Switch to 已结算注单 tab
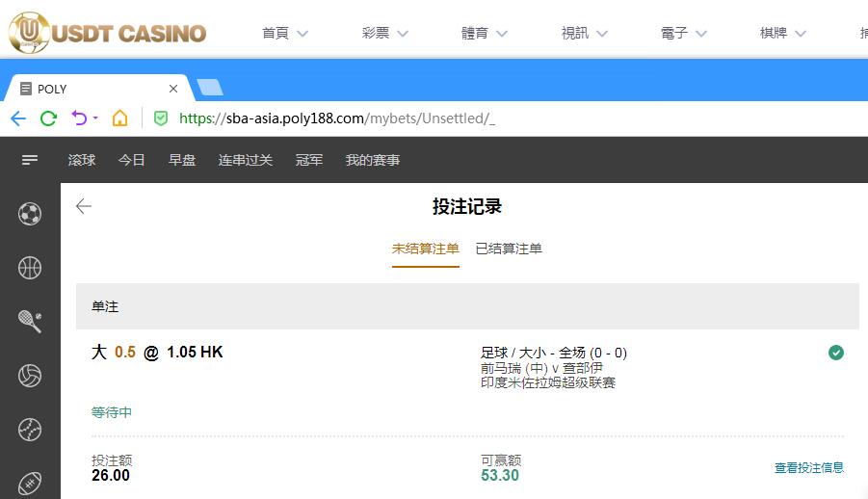 [509, 249]
